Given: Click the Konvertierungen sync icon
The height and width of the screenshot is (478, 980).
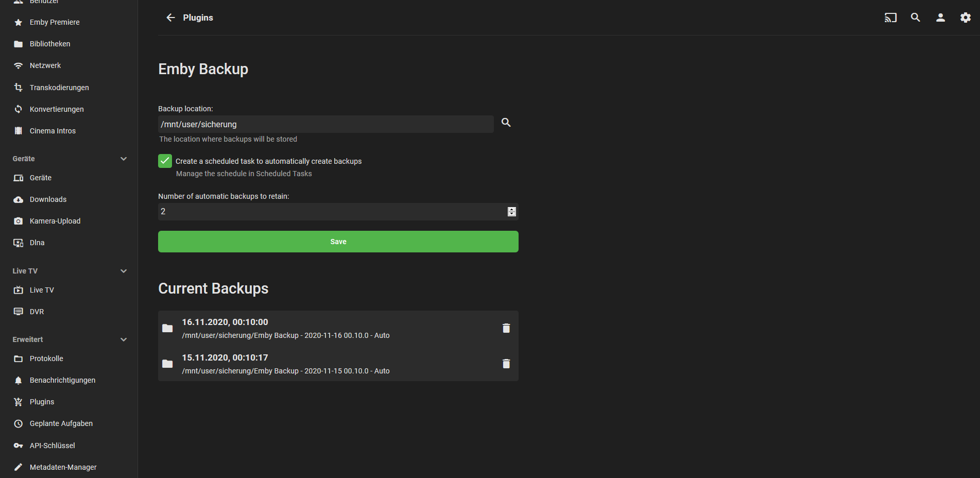Looking at the screenshot, I should coord(19,109).
